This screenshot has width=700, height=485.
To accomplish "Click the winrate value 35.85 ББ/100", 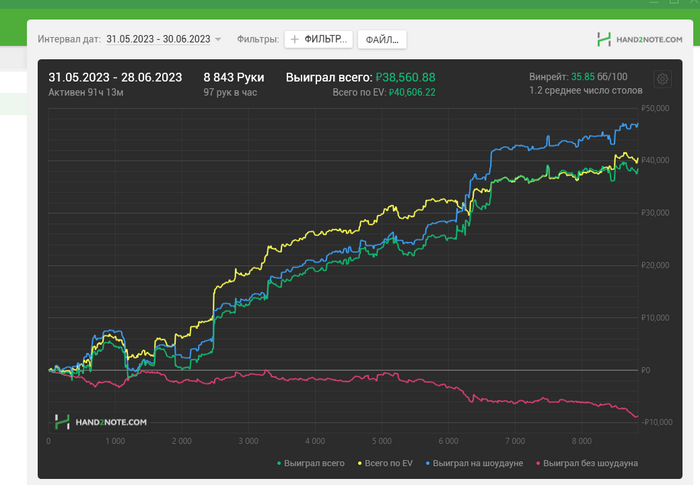I will [599, 76].
